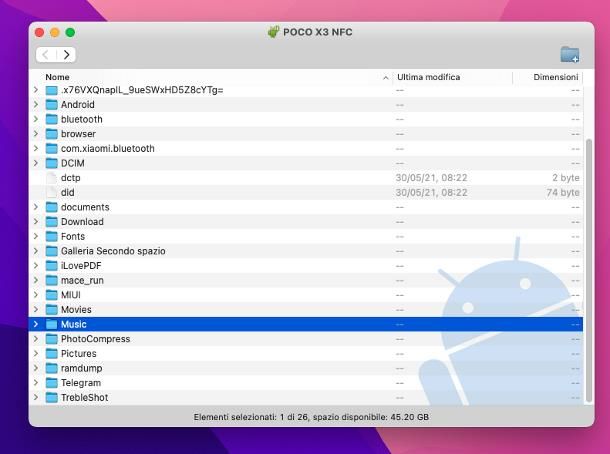
Task: Select the mace_run folder name
Action: 82,280
